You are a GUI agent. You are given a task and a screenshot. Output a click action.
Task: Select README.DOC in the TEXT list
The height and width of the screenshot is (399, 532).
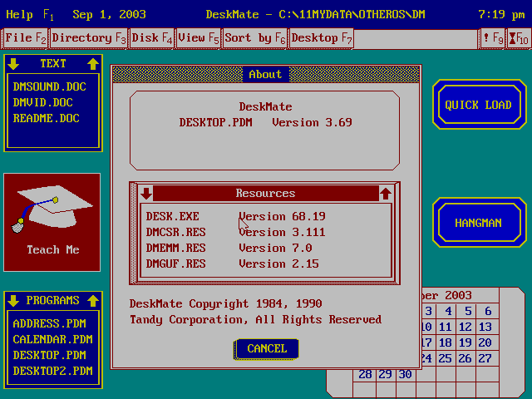click(47, 119)
